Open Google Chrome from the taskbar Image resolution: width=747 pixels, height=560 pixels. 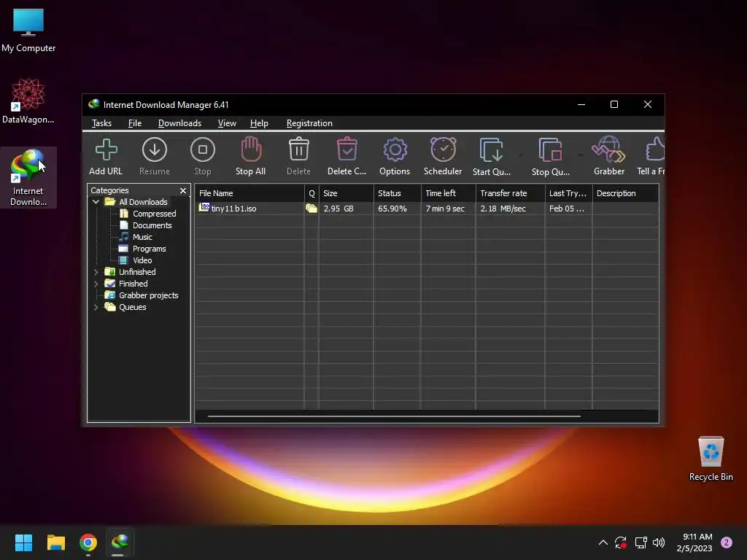[x=88, y=542]
